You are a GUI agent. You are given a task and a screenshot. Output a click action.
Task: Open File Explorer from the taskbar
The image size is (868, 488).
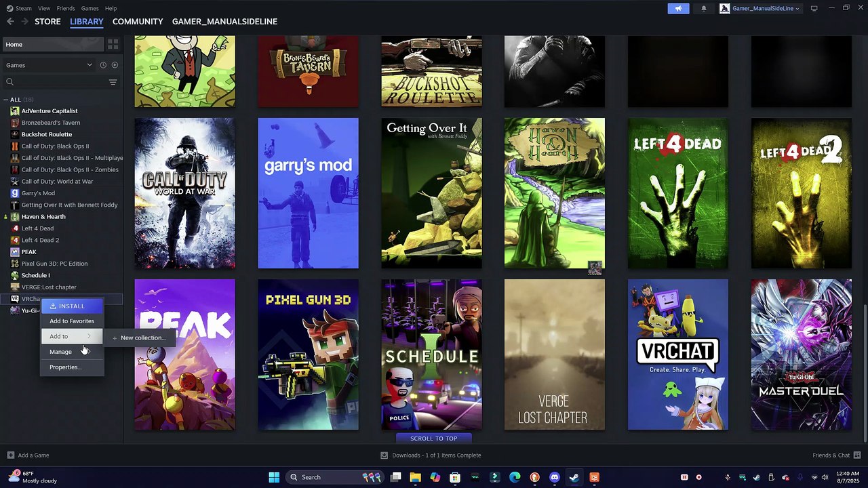(415, 477)
